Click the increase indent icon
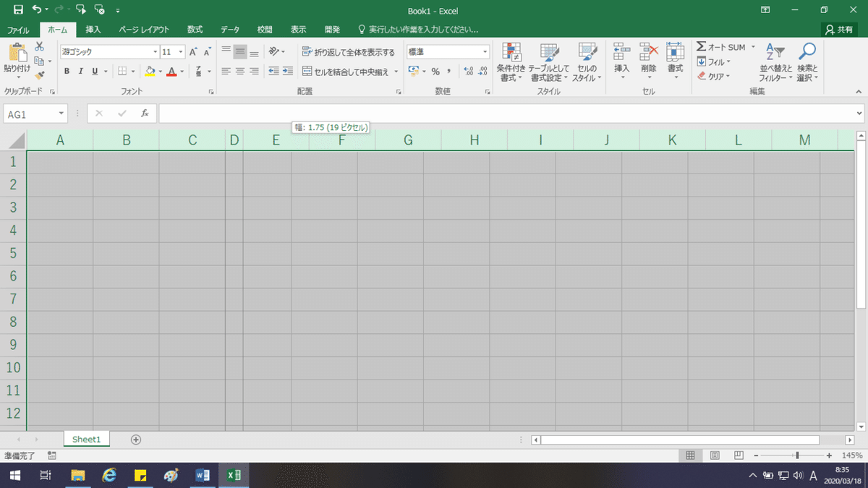The width and height of the screenshot is (868, 488). pos(287,71)
